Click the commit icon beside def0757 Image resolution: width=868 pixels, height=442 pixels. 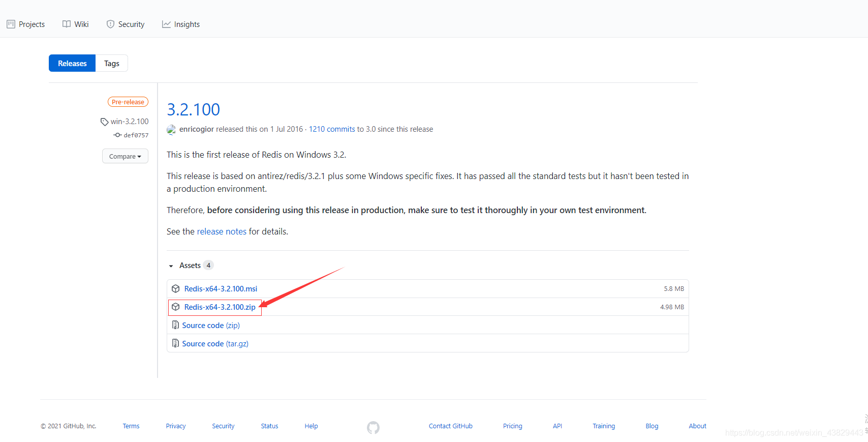point(117,135)
